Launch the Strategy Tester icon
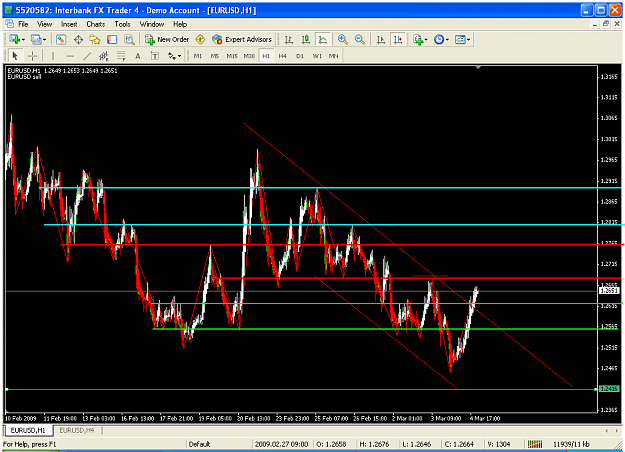Image resolution: width=625 pixels, height=452 pixels. tap(129, 39)
